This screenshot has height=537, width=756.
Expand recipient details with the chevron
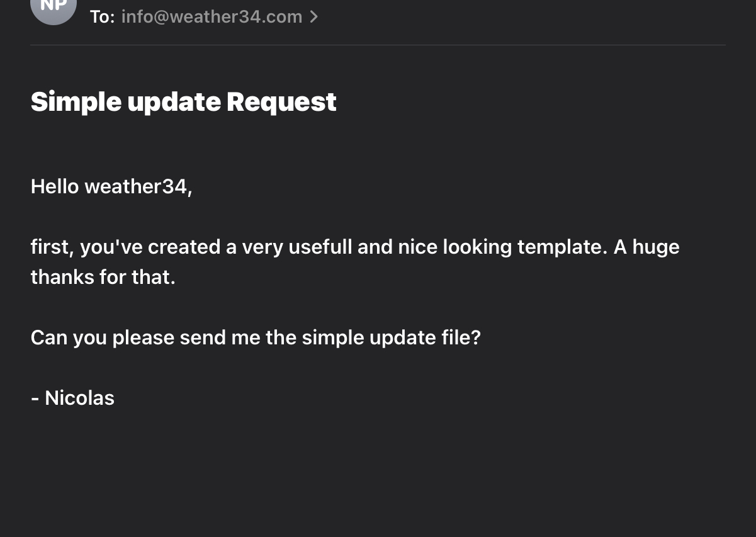click(x=314, y=17)
